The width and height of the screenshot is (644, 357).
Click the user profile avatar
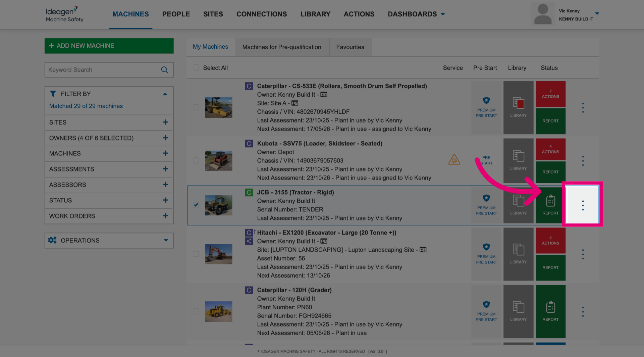click(543, 14)
